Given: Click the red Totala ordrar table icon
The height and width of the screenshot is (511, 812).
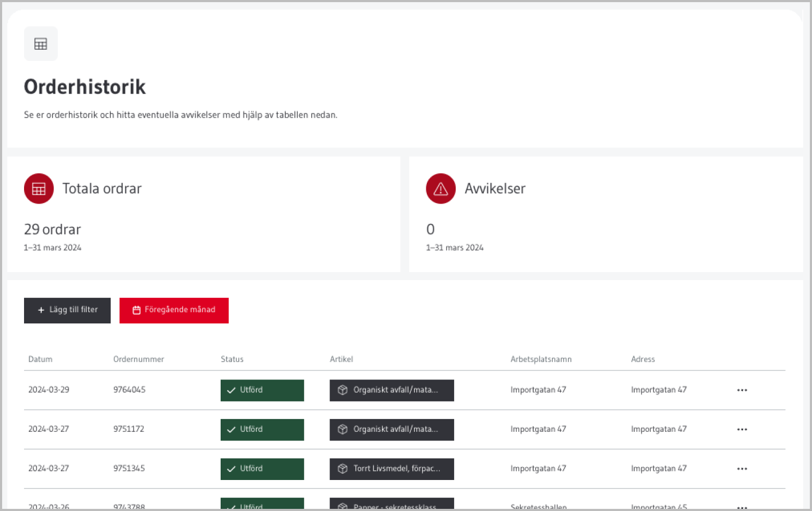Looking at the screenshot, I should coord(39,189).
